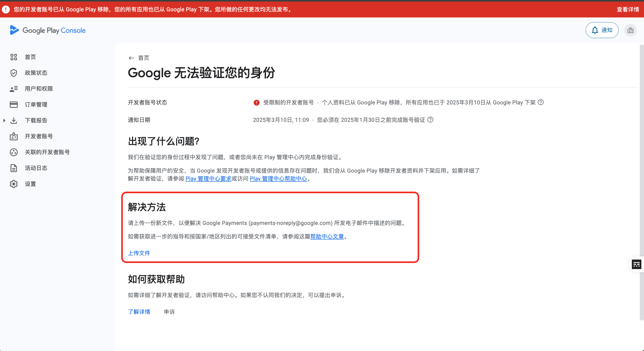Click the back arrow next to 首页
The image size is (644, 351).
[x=132, y=58]
